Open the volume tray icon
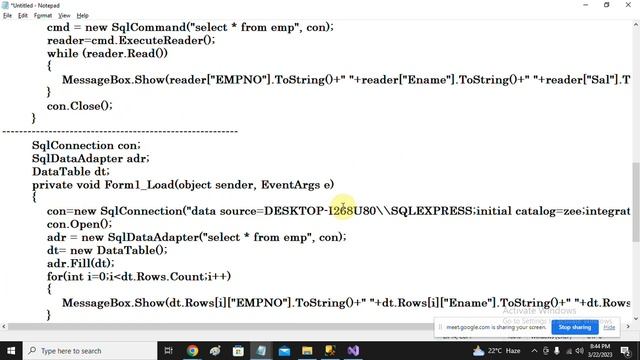Image resolution: width=640 pixels, height=360 pixels. 579,351
